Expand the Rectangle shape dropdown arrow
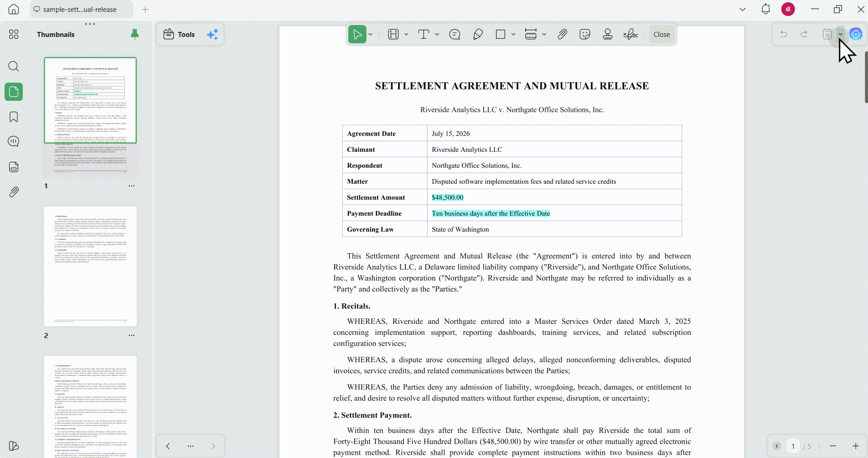Screen dimensions: 868x458 point(513,34)
